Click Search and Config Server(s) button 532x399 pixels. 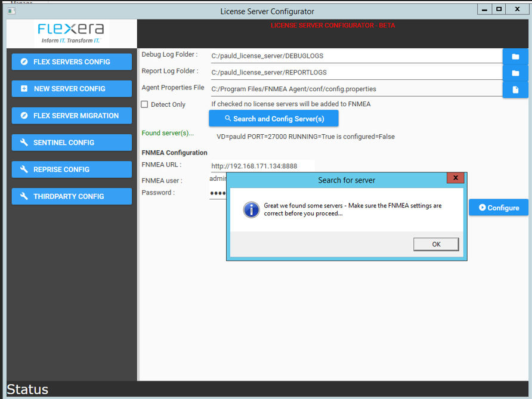pyautogui.click(x=274, y=119)
